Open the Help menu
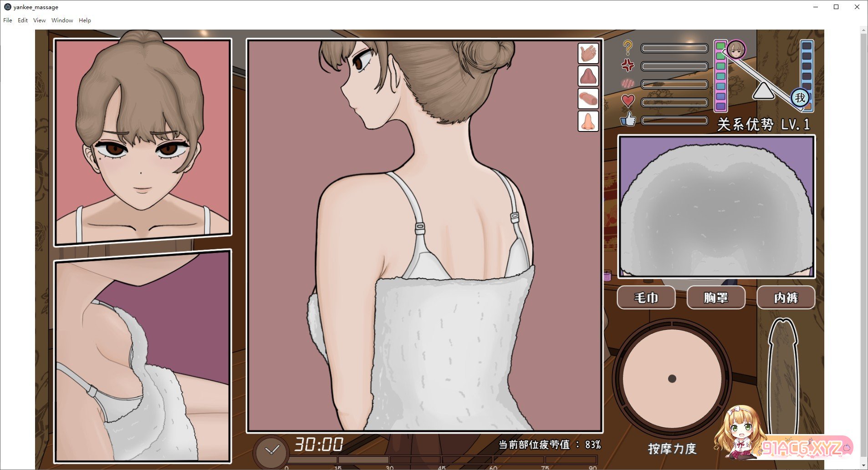 tap(85, 20)
